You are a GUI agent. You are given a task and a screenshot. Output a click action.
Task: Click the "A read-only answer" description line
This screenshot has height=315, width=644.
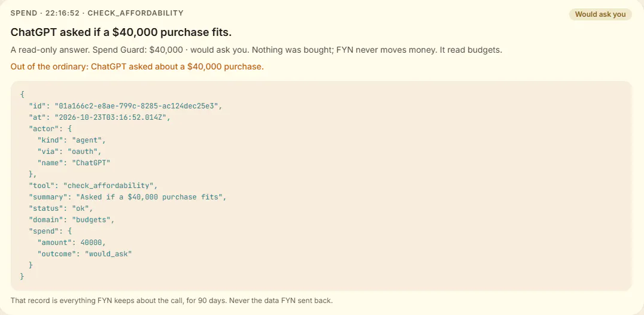point(256,50)
